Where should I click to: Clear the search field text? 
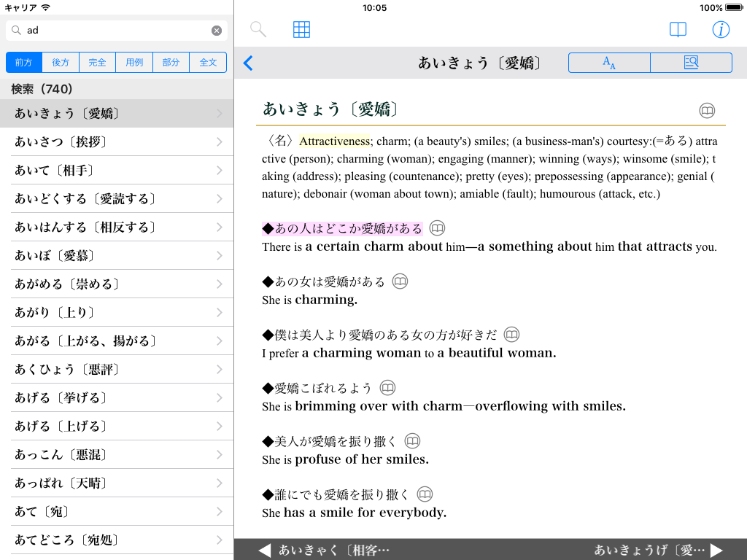pos(217,31)
